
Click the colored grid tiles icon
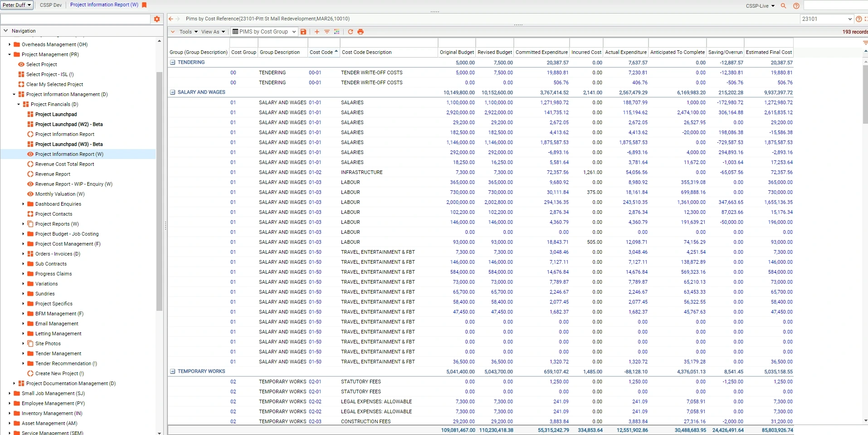336,32
